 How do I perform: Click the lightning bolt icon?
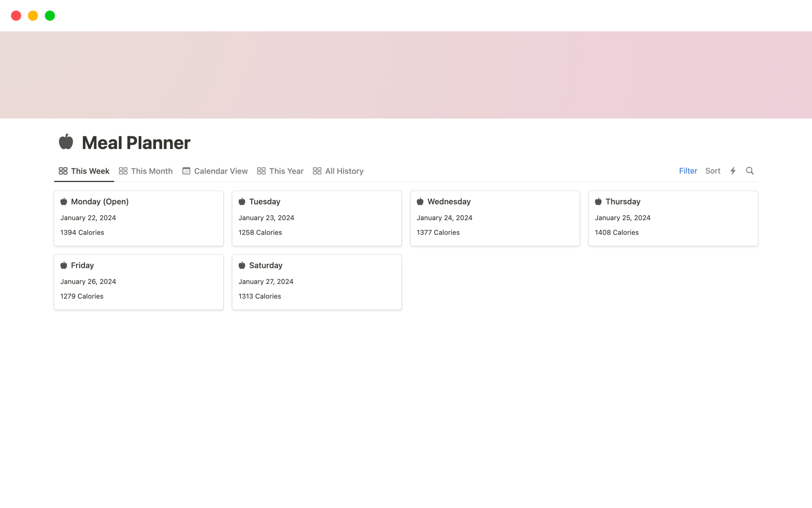point(733,171)
